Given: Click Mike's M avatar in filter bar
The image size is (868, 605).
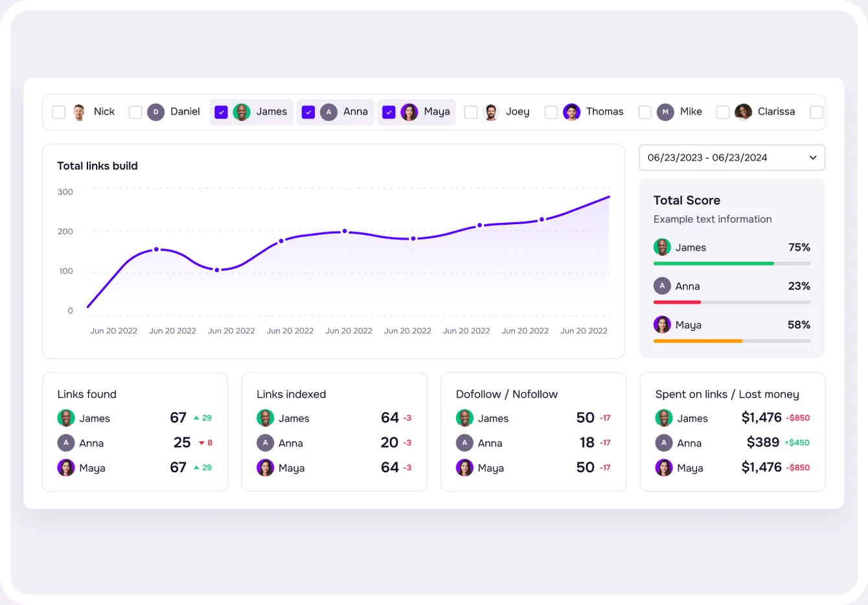Looking at the screenshot, I should click(666, 112).
